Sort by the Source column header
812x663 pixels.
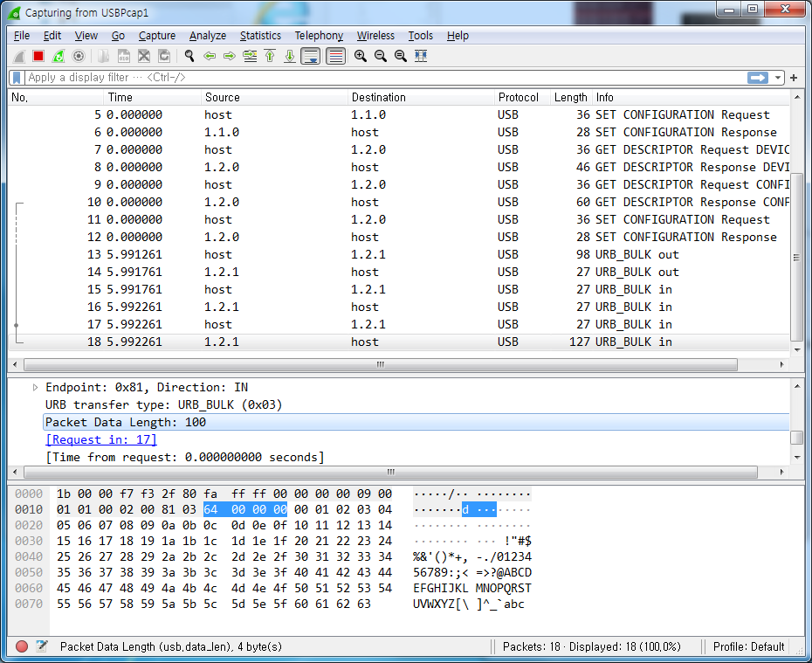tap(274, 97)
